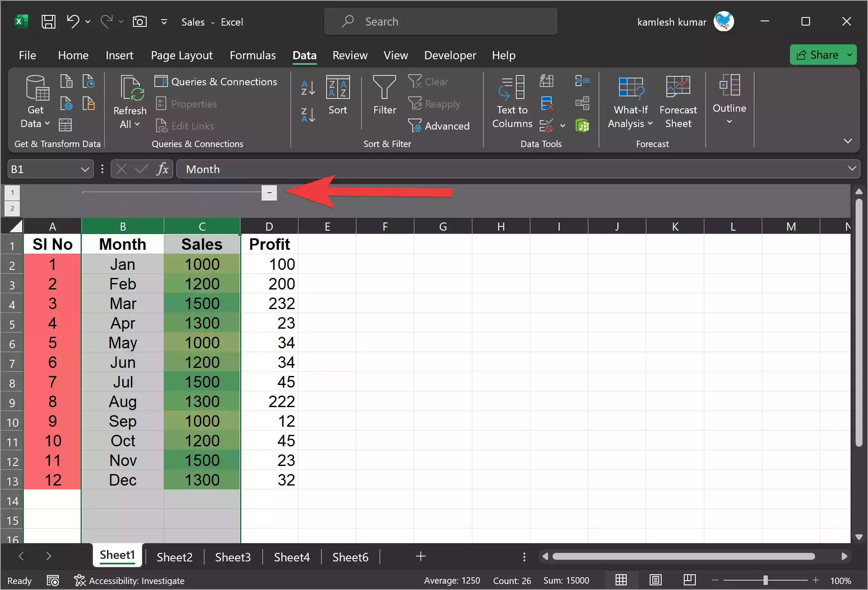Click the Remove Duplicates icon

coord(547,103)
